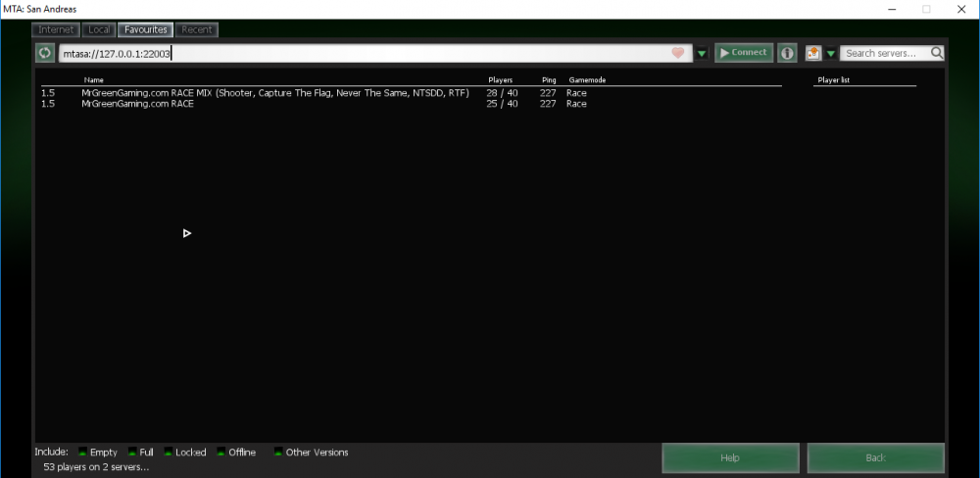The image size is (980, 478).
Task: Sort by the Name column header
Action: (x=94, y=80)
